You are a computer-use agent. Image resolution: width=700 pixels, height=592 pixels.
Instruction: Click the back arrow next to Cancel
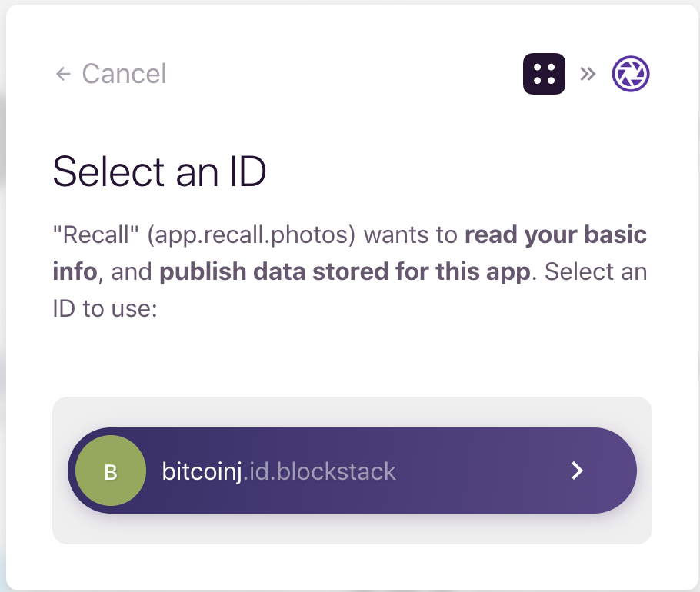point(62,74)
